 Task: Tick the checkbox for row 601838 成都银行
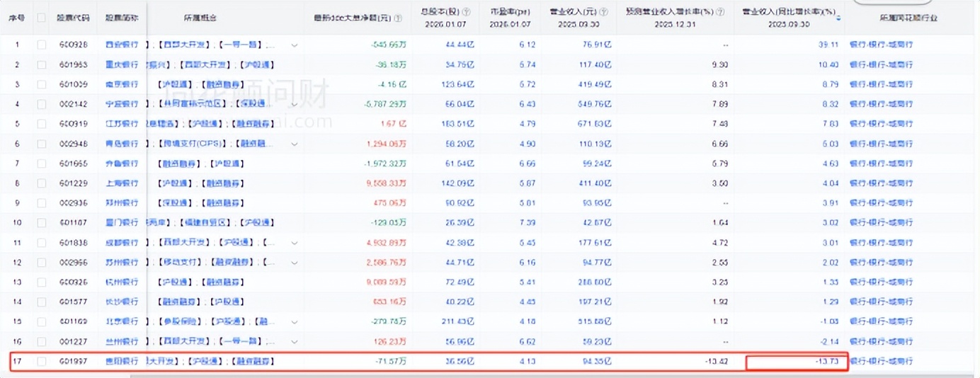click(x=42, y=243)
